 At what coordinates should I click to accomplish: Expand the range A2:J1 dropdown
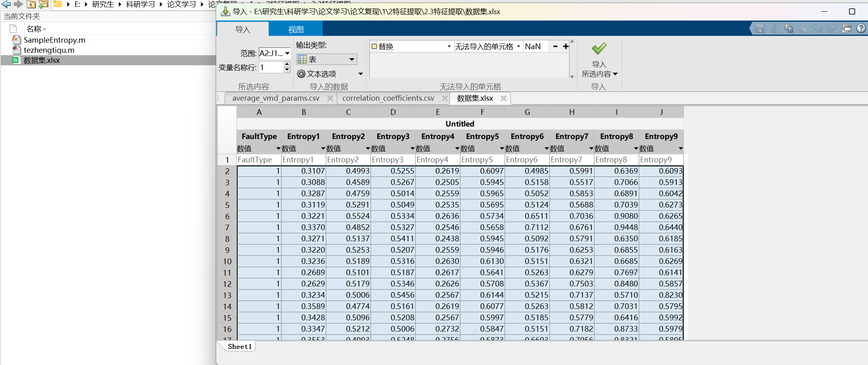click(x=288, y=54)
